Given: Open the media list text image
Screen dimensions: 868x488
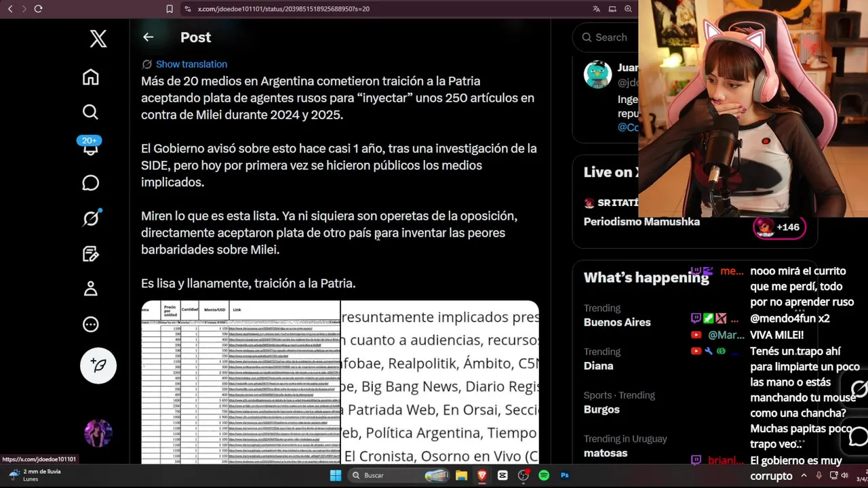Looking at the screenshot, I should click(x=440, y=382).
